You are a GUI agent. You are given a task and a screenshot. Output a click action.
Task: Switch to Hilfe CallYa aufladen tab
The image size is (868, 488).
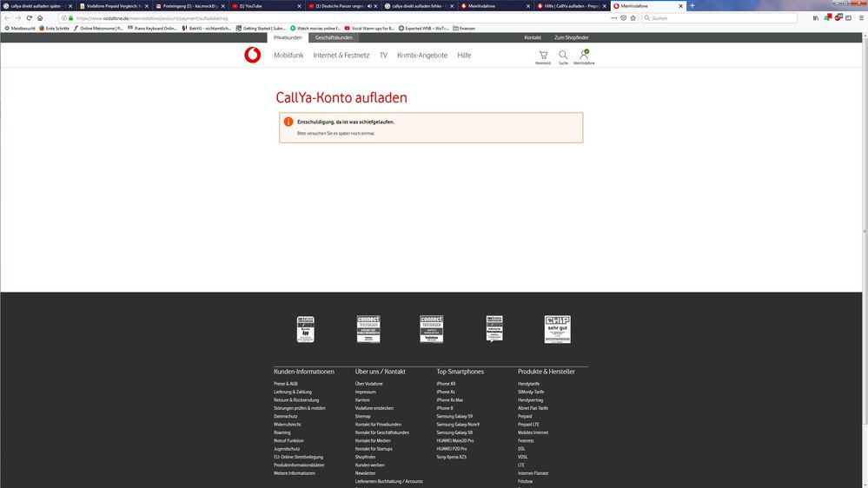click(572, 6)
